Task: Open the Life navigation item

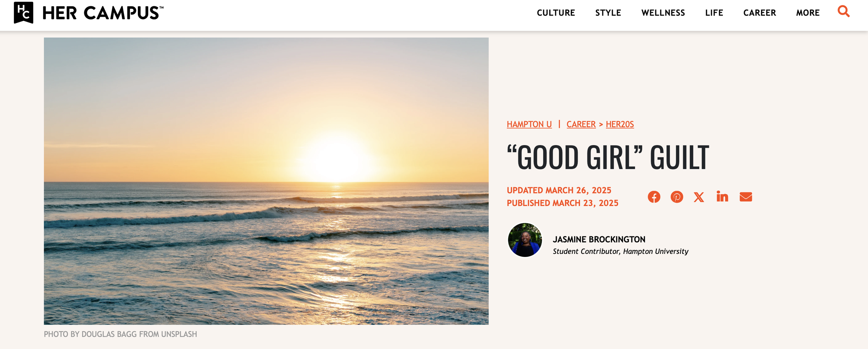Action: [x=714, y=13]
